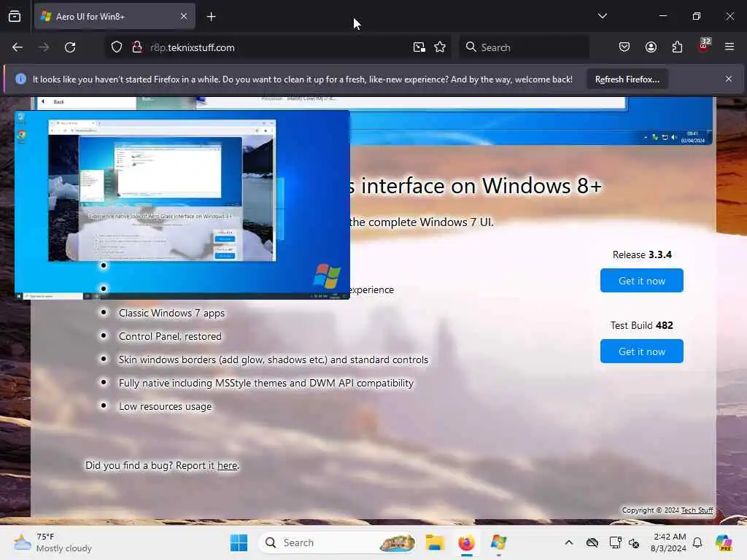This screenshot has height=560, width=747.
Task: Click 'Fully native including MSStyle themes' line
Action: (x=266, y=384)
